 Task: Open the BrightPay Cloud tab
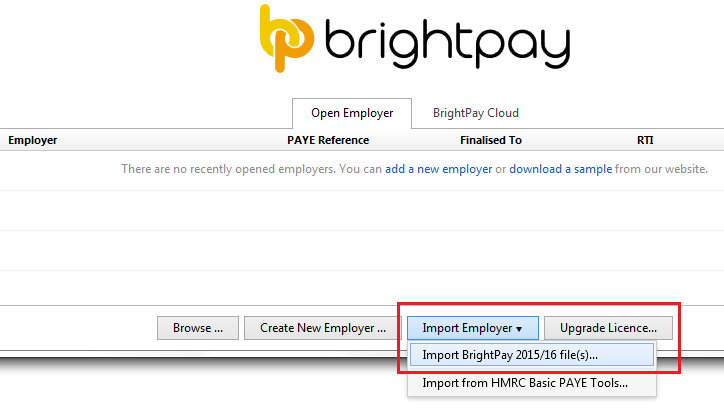pos(476,113)
